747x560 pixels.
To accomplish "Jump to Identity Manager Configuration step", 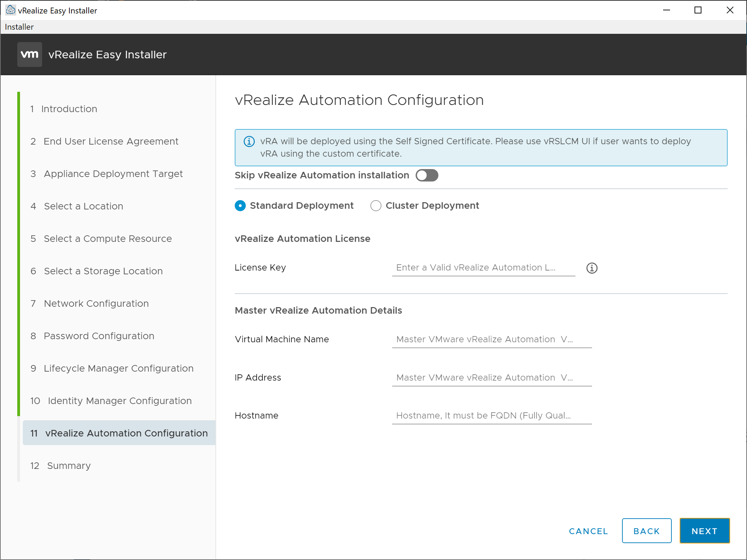I will click(119, 401).
